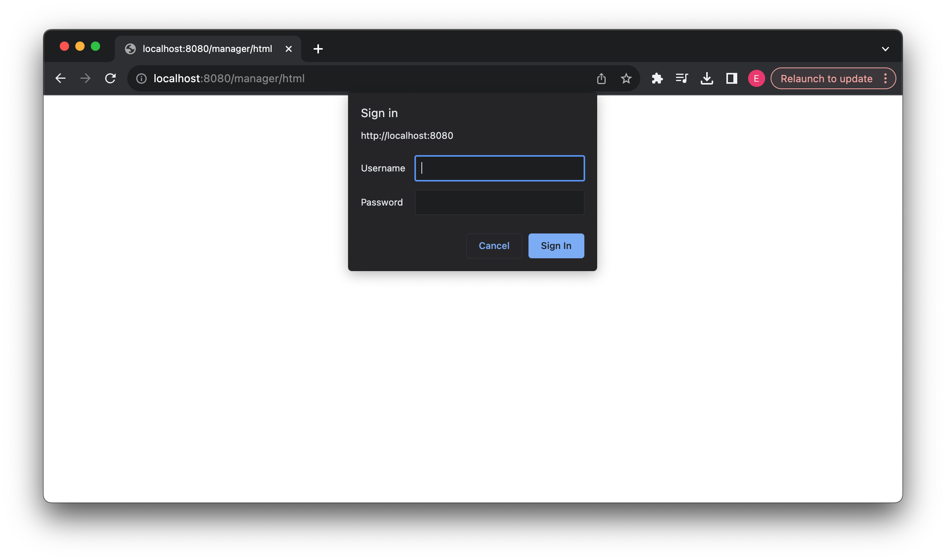Show the downloads icon
The image size is (946, 560).
click(x=707, y=79)
